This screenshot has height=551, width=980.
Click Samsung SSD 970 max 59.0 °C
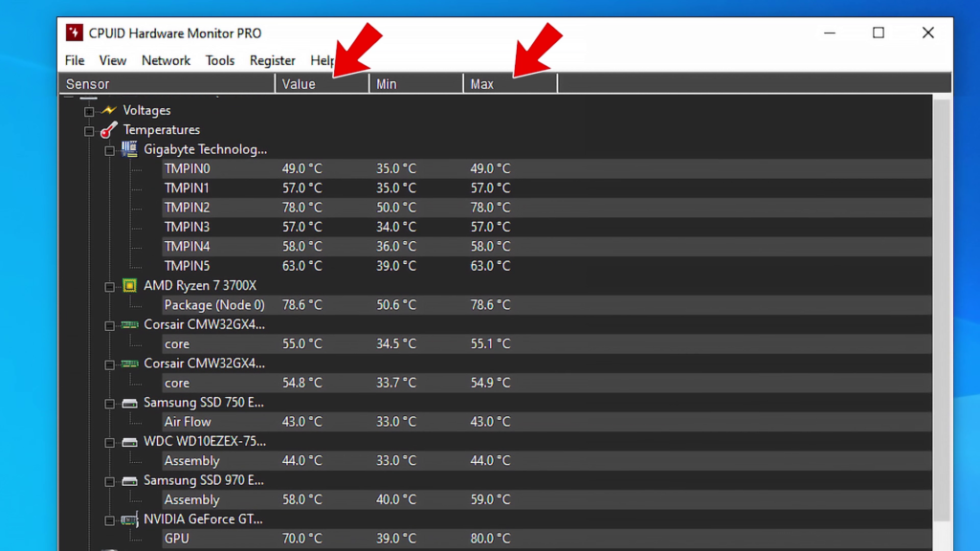491,499
